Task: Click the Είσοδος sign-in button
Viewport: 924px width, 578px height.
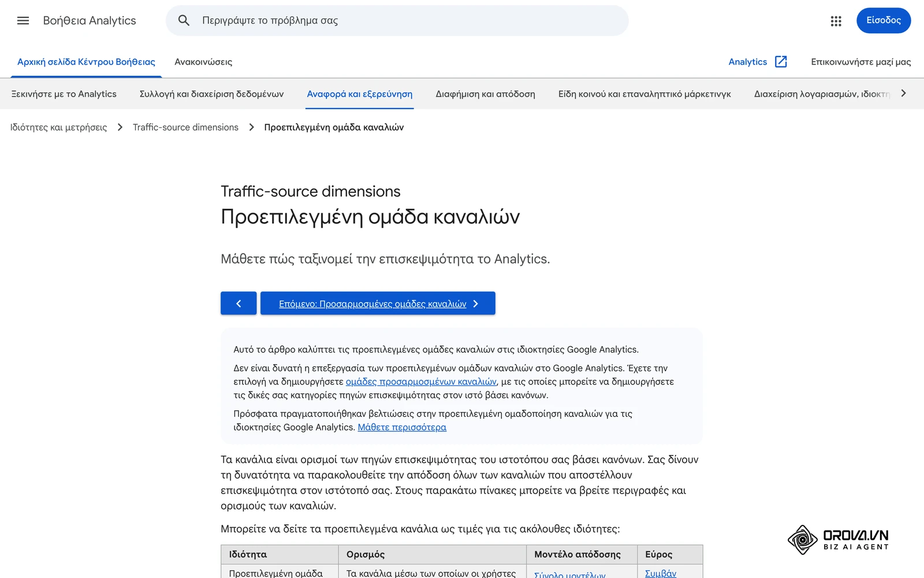Action: [884, 21]
